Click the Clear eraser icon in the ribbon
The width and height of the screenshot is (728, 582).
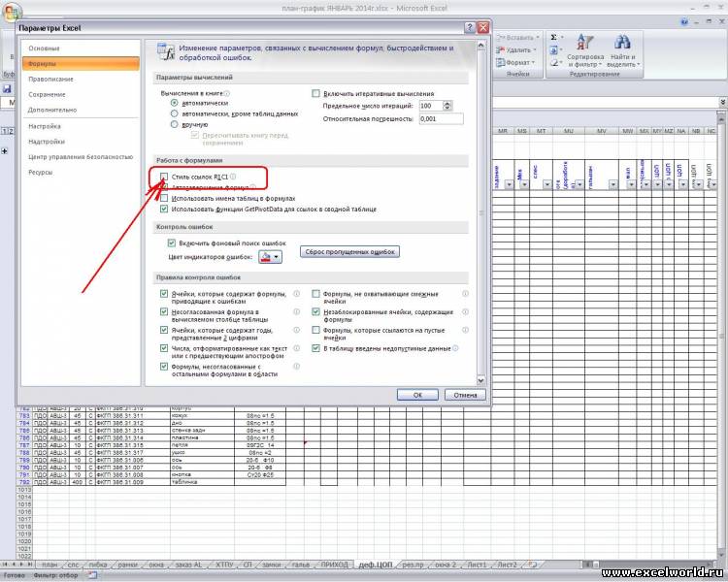[553, 62]
